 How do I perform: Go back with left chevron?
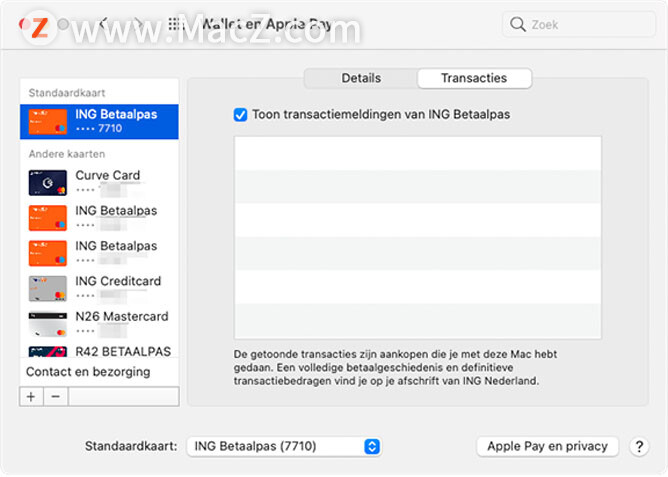[x=104, y=24]
